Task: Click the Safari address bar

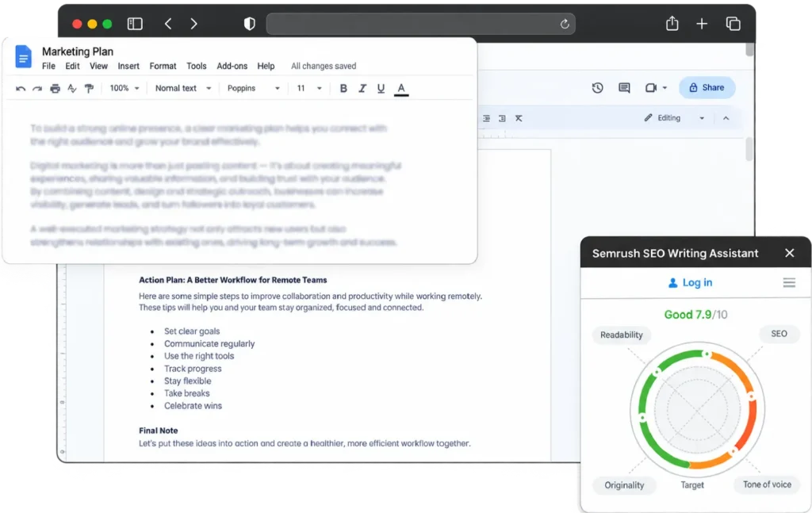Action: point(420,24)
